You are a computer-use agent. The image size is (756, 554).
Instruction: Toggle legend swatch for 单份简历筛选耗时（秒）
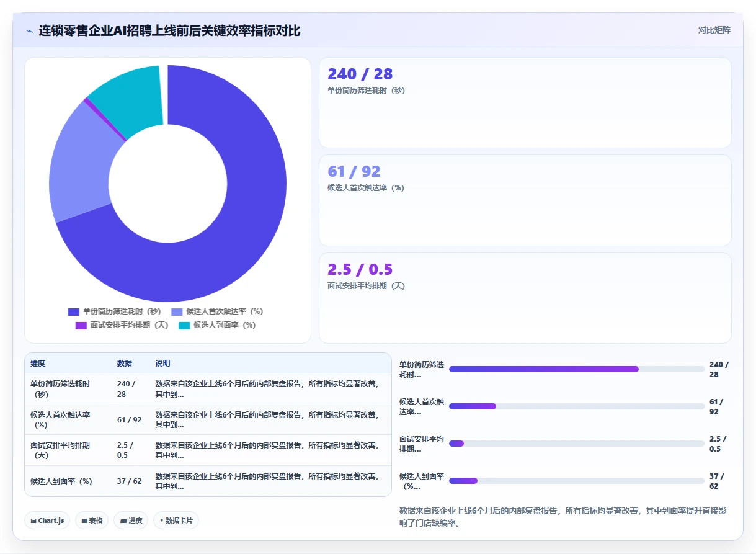point(73,311)
